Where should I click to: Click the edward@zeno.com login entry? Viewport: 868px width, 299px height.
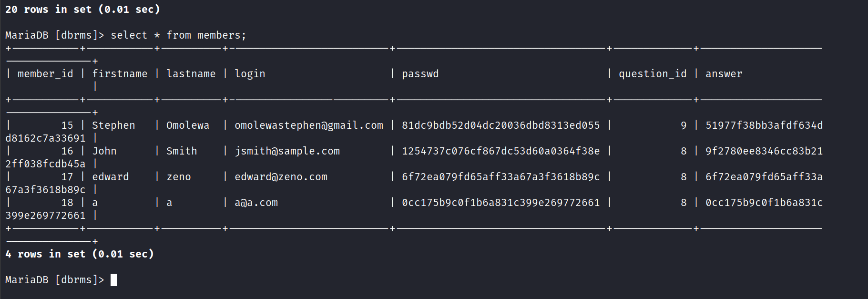coord(281,177)
